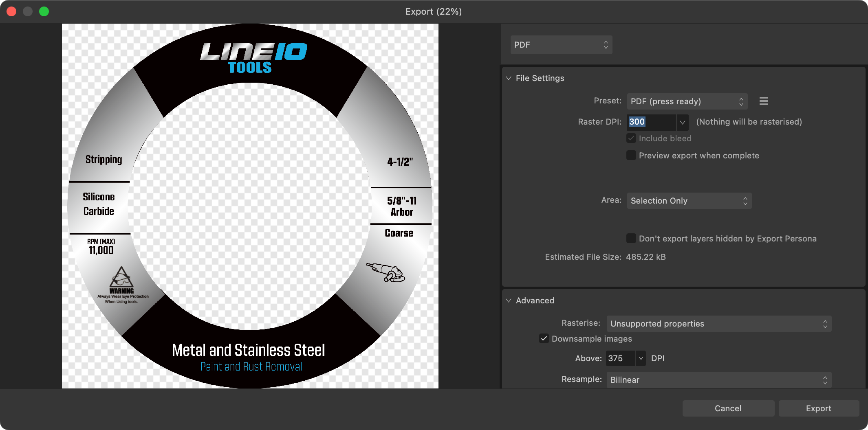Open the PDF file format dropdown
Image resolution: width=868 pixels, height=430 pixels.
pyautogui.click(x=561, y=45)
